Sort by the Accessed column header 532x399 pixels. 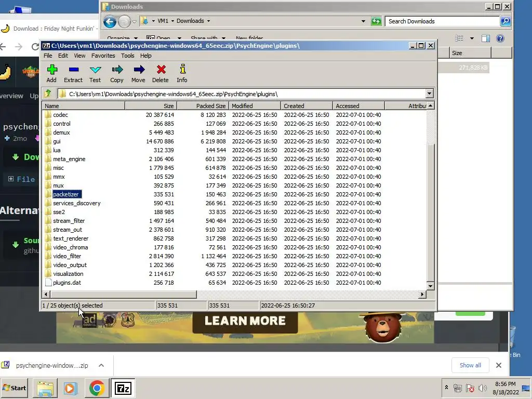pyautogui.click(x=358, y=106)
